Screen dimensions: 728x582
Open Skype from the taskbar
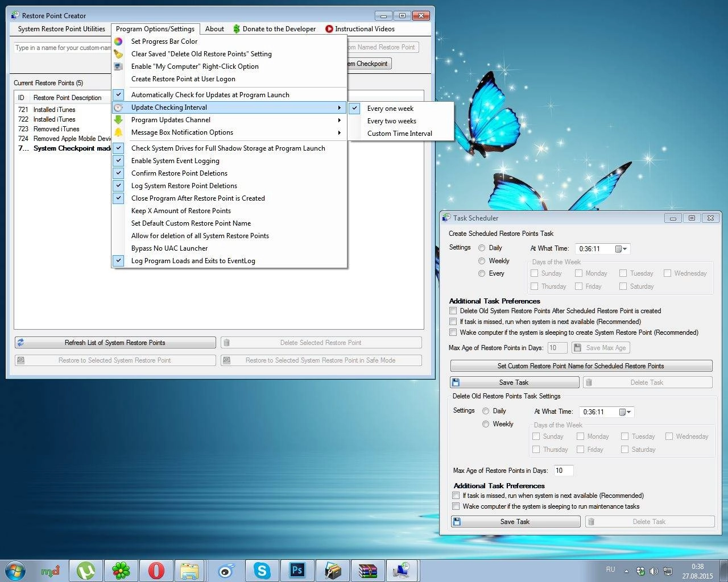coord(262,571)
